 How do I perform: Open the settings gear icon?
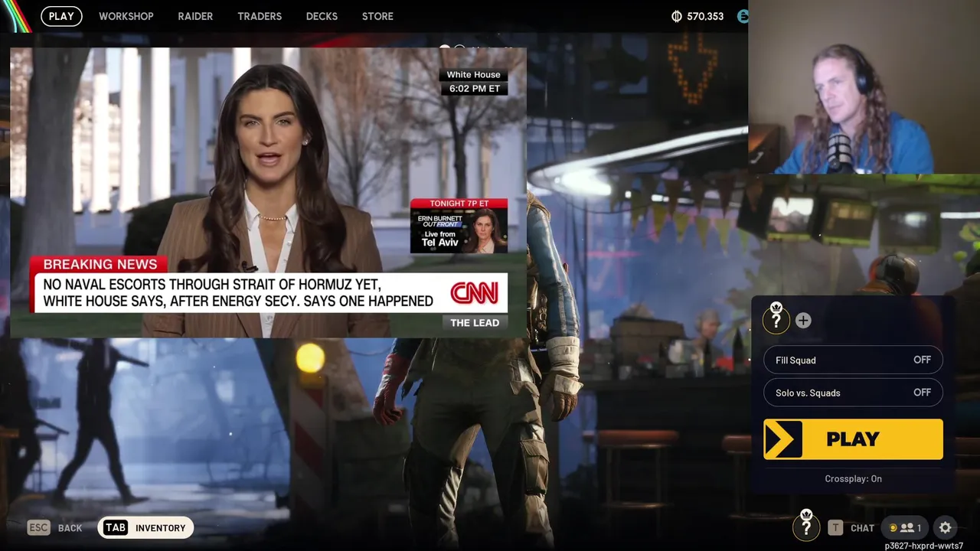tap(946, 528)
